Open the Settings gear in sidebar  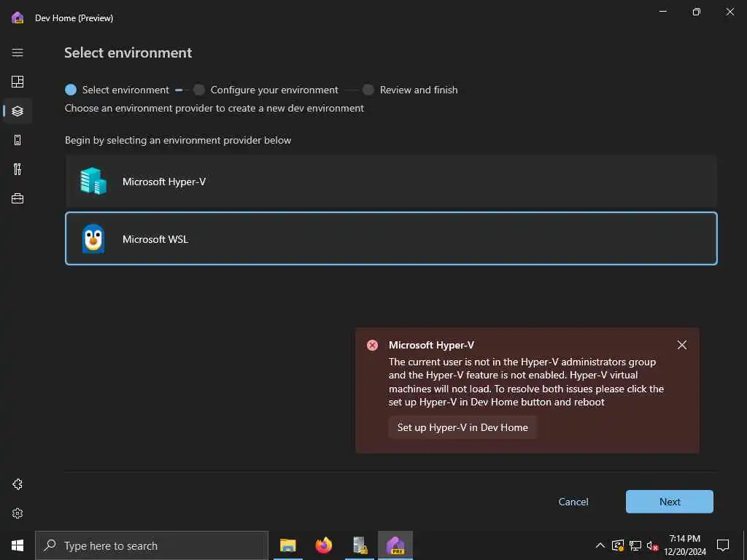tap(18, 513)
